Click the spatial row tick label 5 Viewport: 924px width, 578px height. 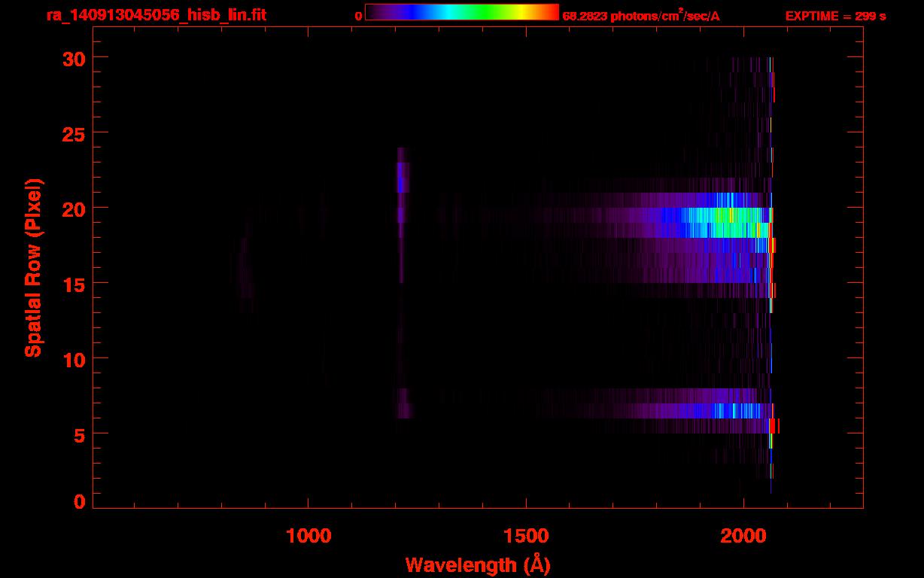tap(80, 434)
